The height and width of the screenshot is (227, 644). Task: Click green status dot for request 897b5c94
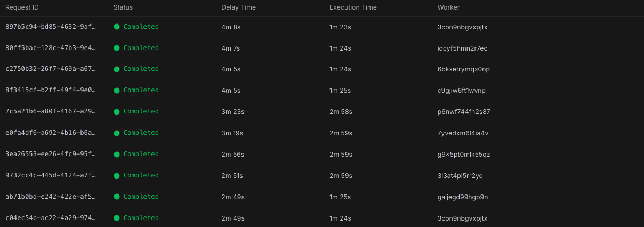click(117, 27)
